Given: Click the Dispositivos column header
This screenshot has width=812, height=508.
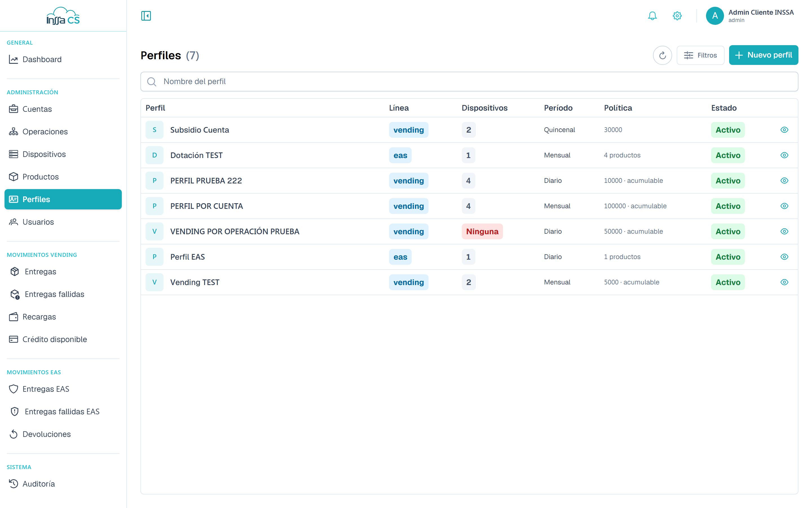Looking at the screenshot, I should click(484, 108).
